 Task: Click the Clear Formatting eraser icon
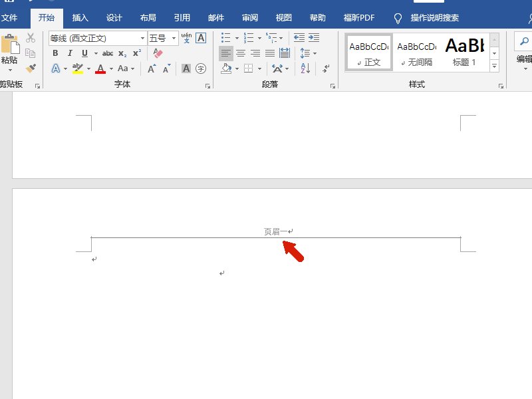point(158,53)
